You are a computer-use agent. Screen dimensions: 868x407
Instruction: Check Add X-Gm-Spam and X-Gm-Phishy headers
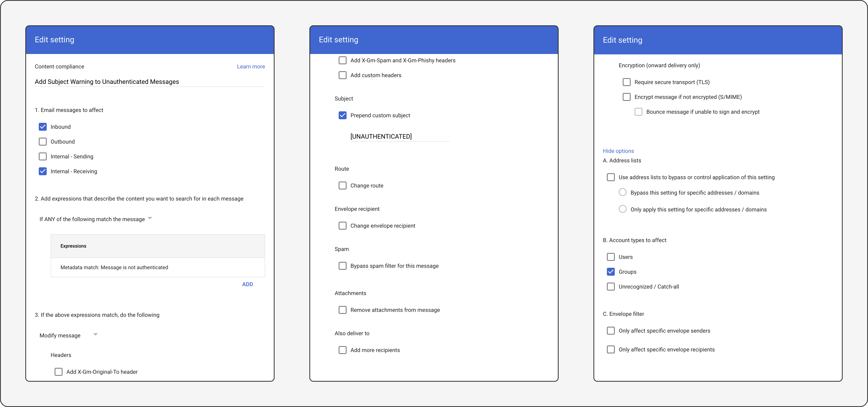(343, 60)
